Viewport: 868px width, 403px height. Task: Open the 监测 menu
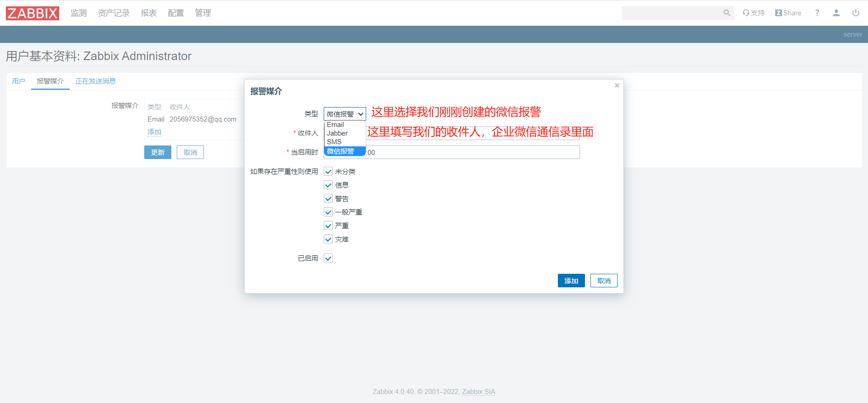(79, 13)
